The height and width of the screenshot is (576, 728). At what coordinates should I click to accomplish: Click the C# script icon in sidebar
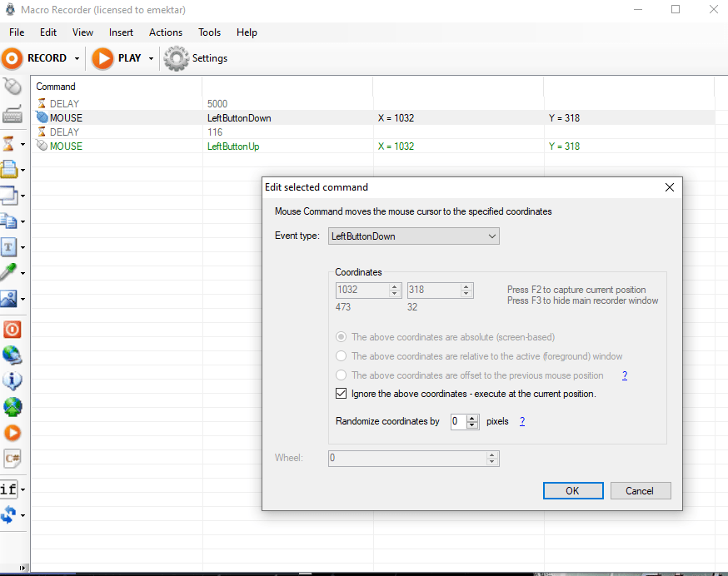12,459
